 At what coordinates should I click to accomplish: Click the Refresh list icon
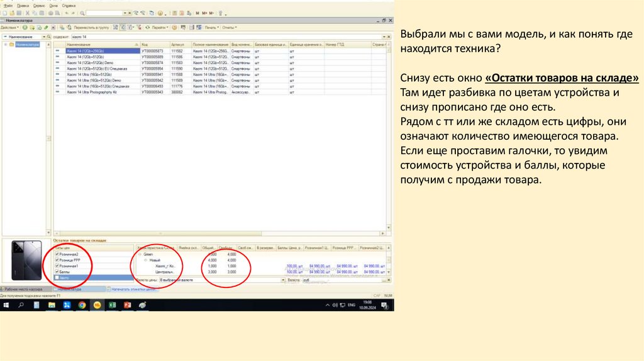pyautogui.click(x=147, y=28)
